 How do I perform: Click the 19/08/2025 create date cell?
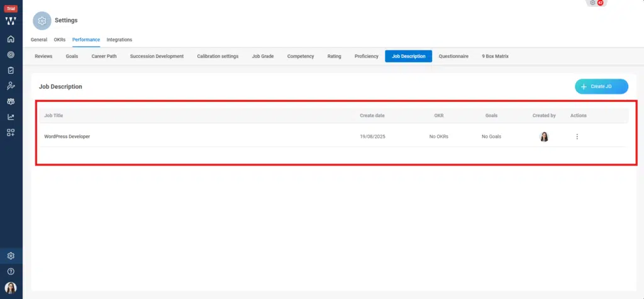pos(372,137)
